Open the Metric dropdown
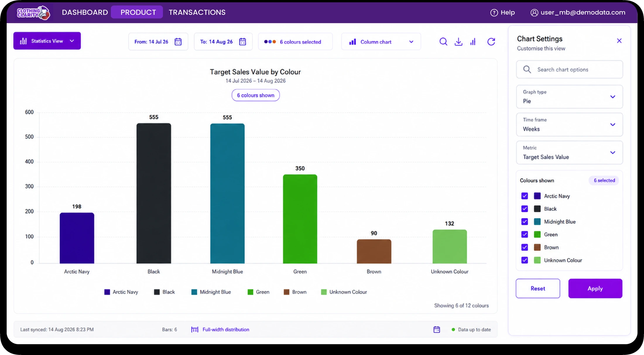 (569, 152)
